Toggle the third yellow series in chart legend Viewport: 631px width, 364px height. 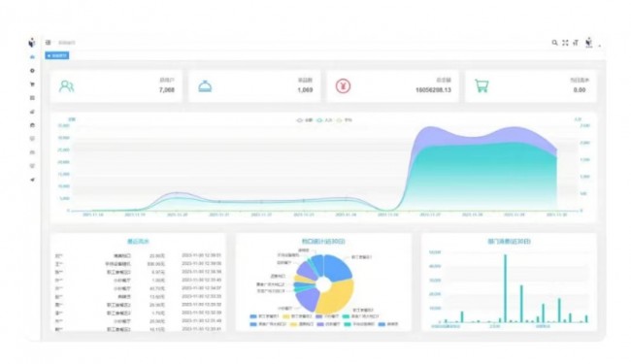point(344,119)
